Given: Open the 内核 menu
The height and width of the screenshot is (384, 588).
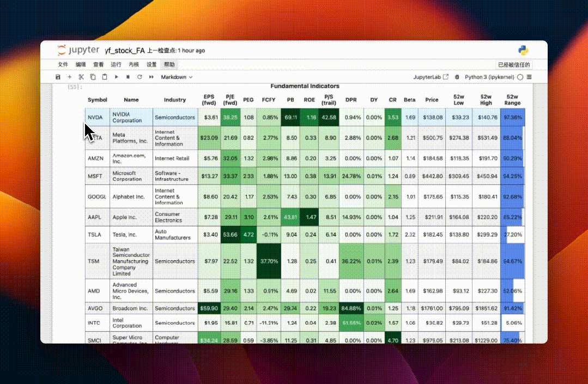Looking at the screenshot, I should click(134, 64).
